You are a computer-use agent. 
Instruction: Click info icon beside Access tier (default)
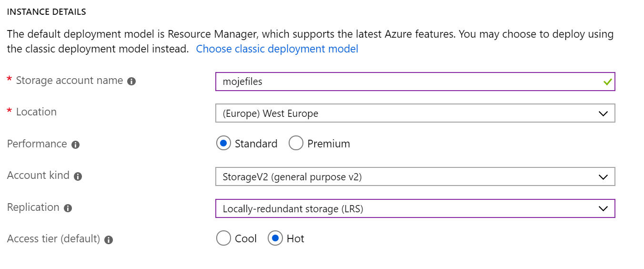pyautogui.click(x=109, y=240)
